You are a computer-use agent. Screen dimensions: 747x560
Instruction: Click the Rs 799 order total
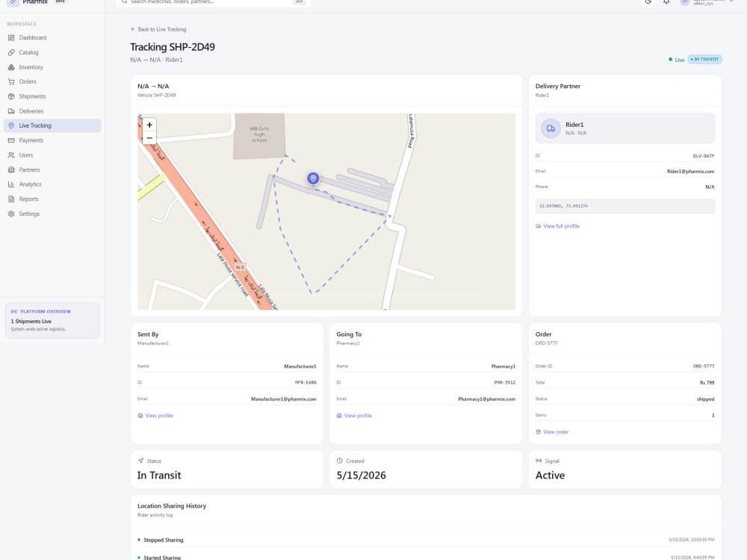707,383
